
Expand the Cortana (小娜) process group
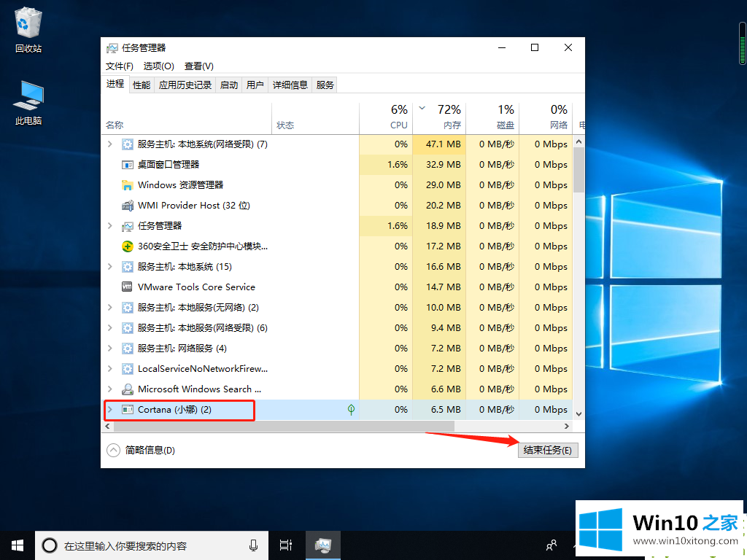point(110,410)
